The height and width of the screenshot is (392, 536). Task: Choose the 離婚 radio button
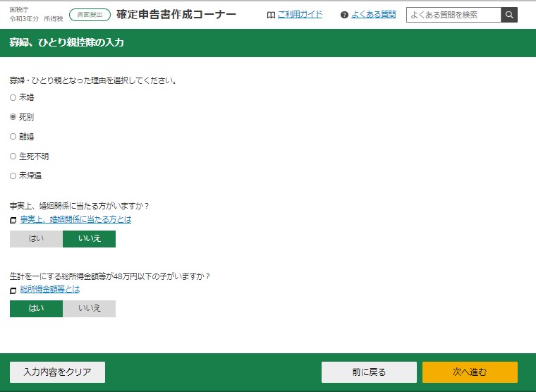(x=13, y=137)
